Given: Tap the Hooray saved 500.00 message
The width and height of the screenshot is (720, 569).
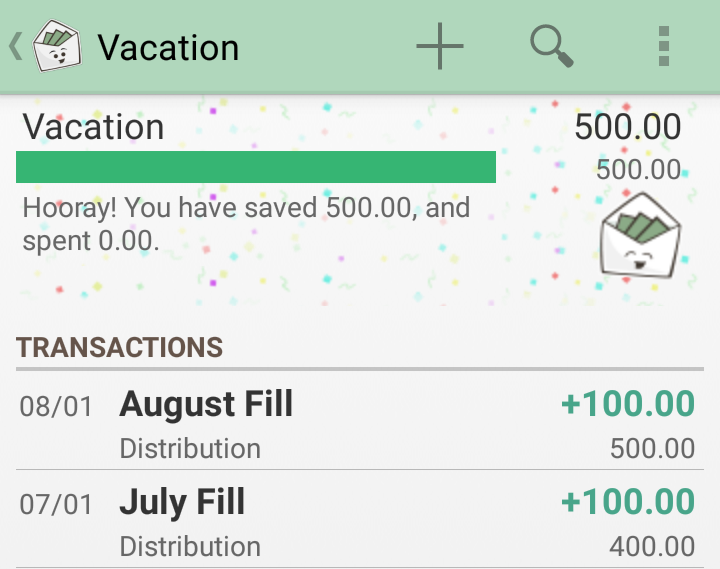Looking at the screenshot, I should tap(246, 224).
